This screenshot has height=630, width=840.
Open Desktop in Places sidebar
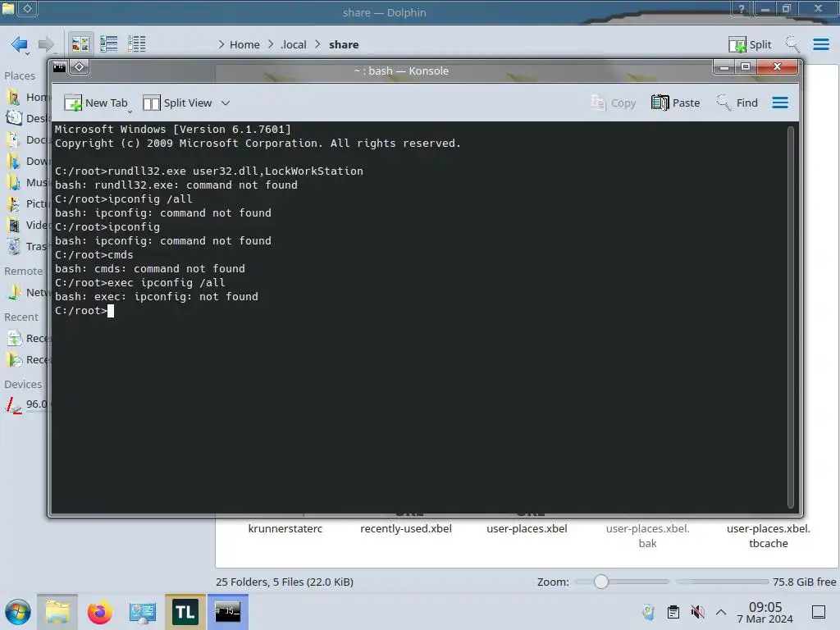[27, 118]
